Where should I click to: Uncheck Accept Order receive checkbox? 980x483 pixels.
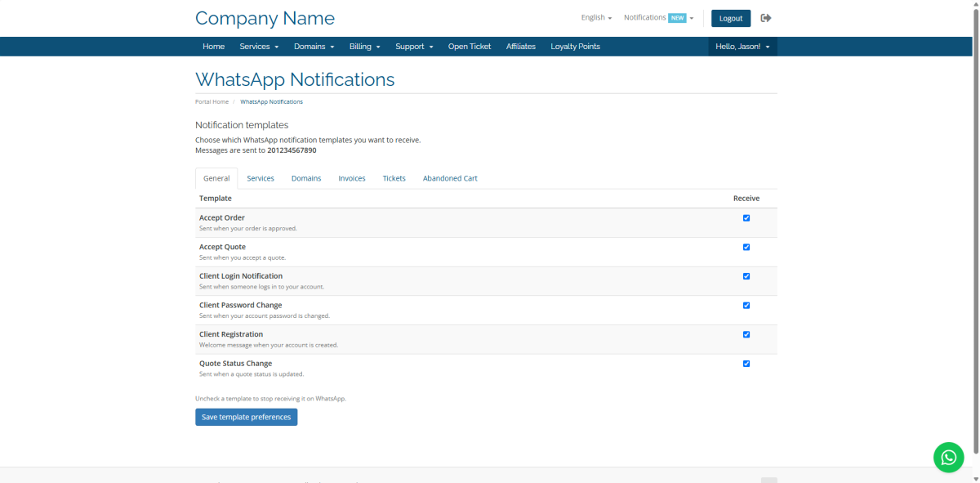tap(746, 218)
